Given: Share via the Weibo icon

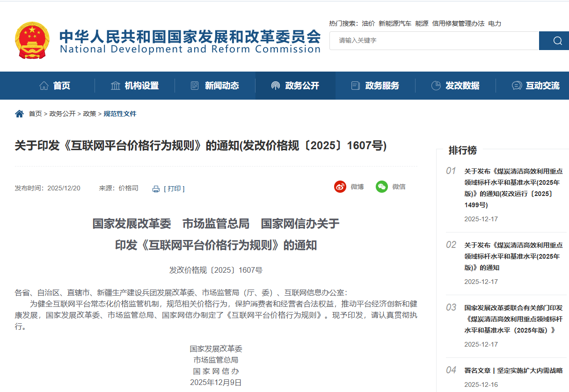Looking at the screenshot, I should (340, 187).
